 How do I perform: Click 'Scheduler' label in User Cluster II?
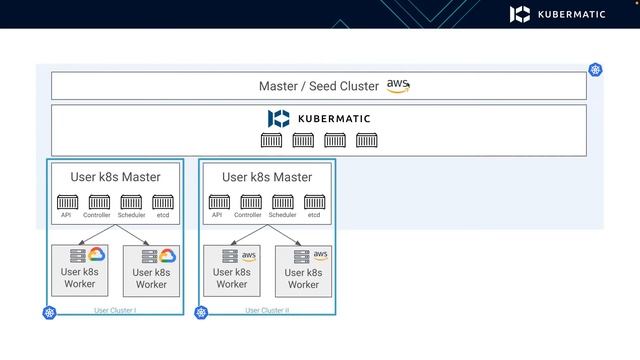tap(282, 215)
